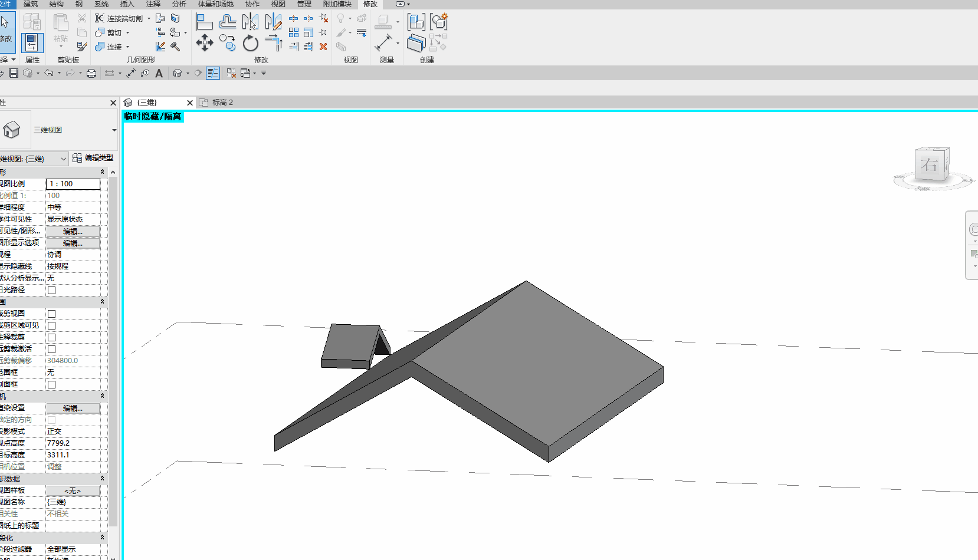
Task: Click the properties panel scrollbar up arrow
Action: click(x=113, y=172)
